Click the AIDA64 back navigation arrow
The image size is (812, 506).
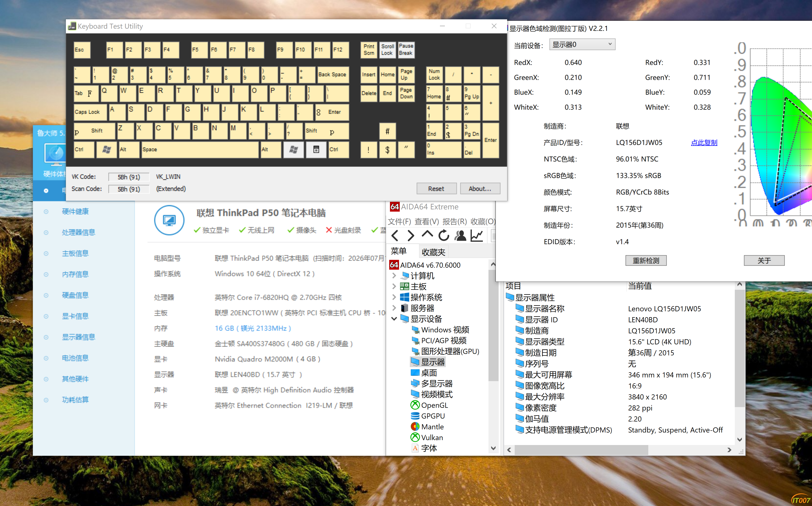pos(395,236)
